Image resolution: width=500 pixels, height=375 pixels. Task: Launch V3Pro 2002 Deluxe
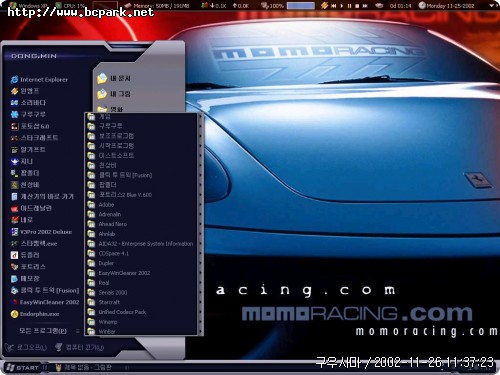42,232
